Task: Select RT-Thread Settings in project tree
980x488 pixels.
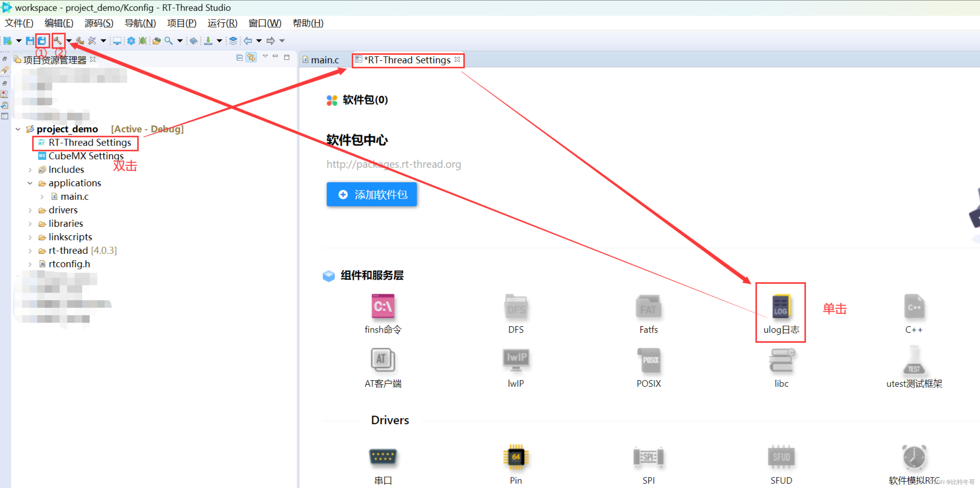Action: coord(85,143)
